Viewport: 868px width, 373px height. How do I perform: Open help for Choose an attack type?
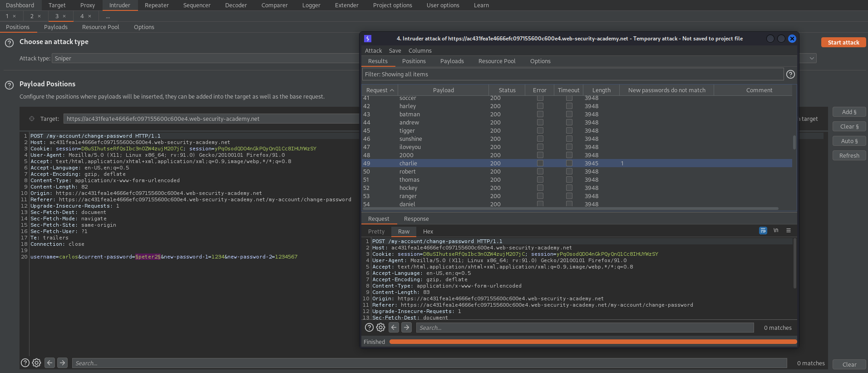[x=9, y=43]
